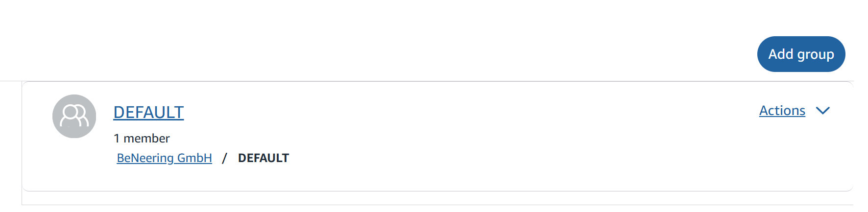This screenshot has width=868, height=212.
Task: Select the grey two-person group icon
Action: (x=74, y=116)
